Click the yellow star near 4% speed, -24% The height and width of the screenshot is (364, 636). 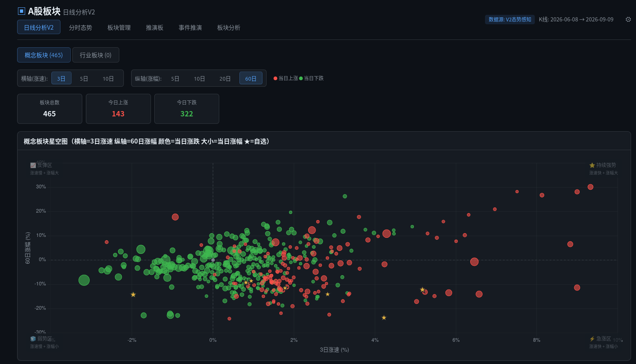384,318
